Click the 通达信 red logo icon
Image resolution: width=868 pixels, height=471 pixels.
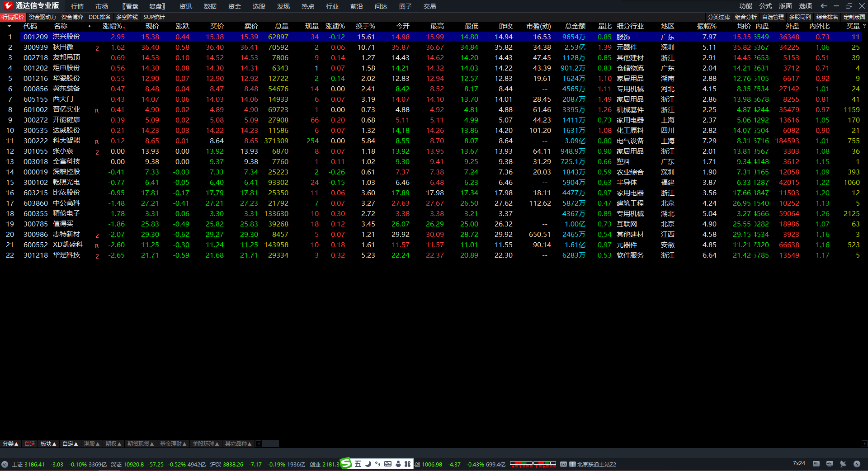click(8, 5)
